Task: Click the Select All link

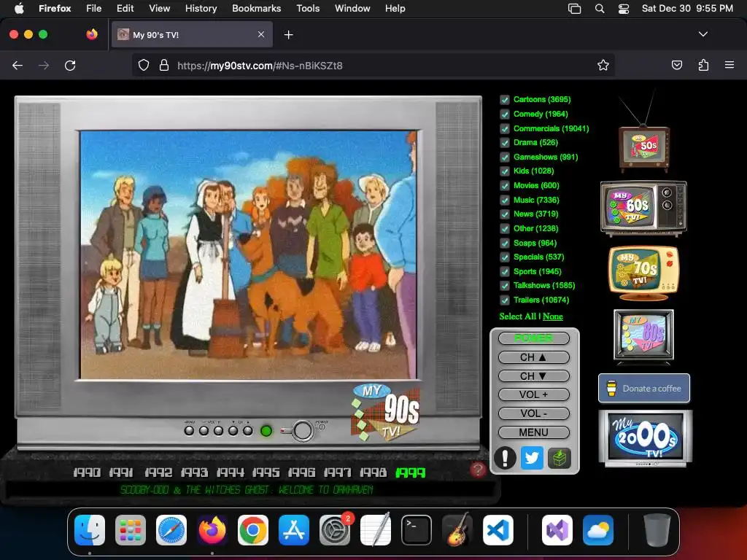Action: tap(518, 316)
